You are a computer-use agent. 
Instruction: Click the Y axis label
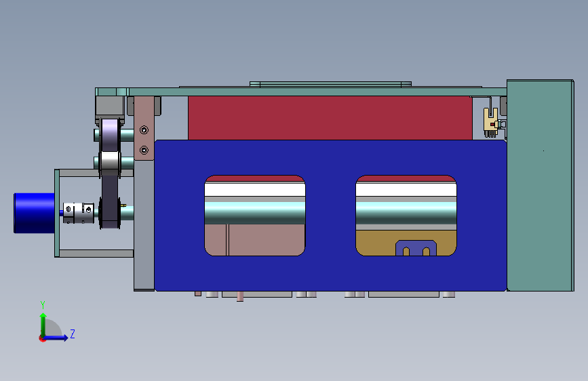click(x=43, y=304)
